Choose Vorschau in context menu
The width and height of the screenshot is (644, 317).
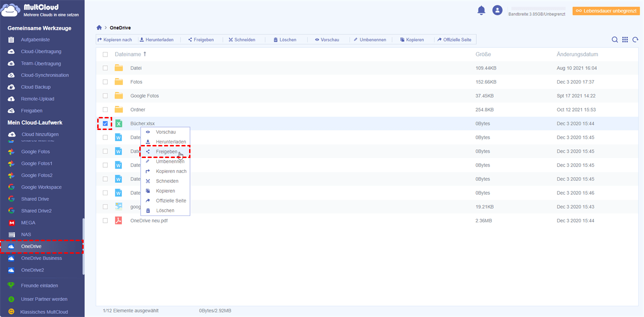pos(165,132)
